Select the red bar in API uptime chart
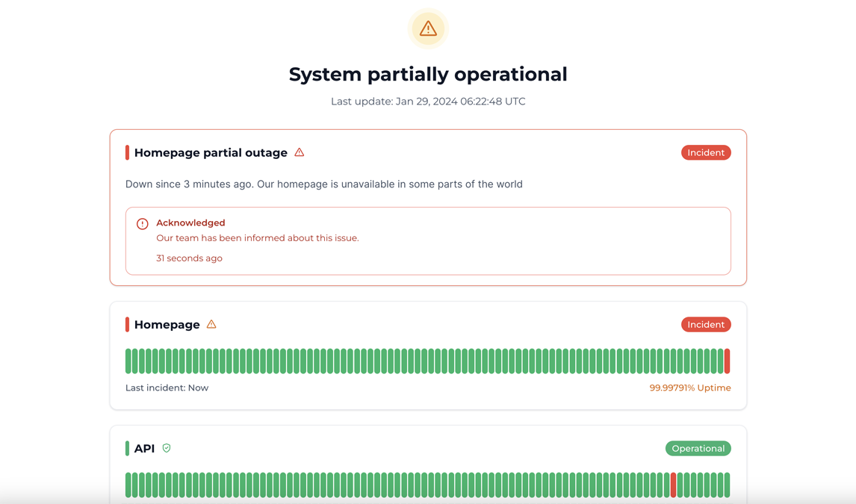 click(673, 485)
